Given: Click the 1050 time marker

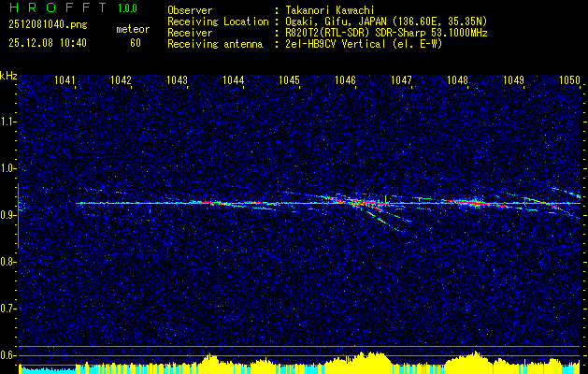Looking at the screenshot, I should click(569, 79).
